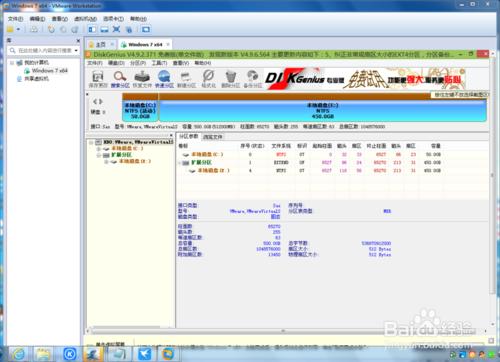Open VMware File (文件) menu
The image size is (500, 362).
(x=15, y=19)
